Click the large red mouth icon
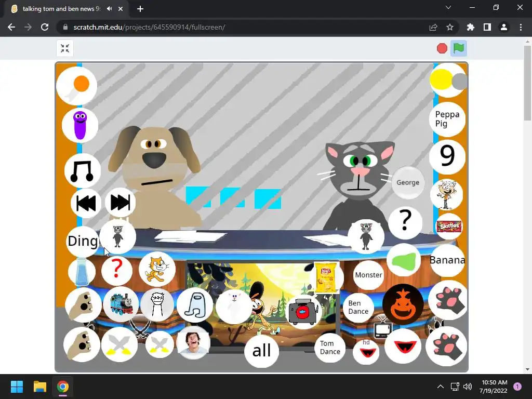Image resolution: width=532 pixels, height=399 pixels. pyautogui.click(x=403, y=346)
